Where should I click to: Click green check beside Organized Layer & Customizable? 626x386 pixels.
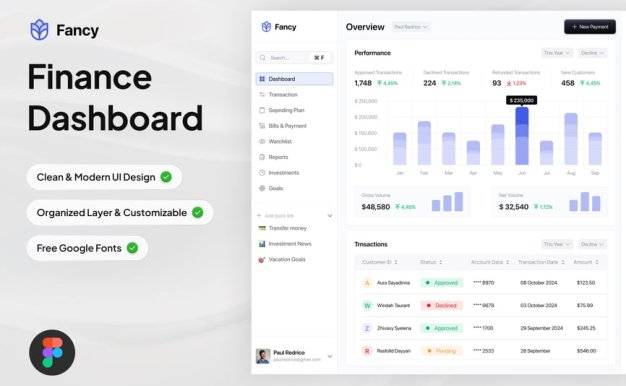tap(198, 212)
